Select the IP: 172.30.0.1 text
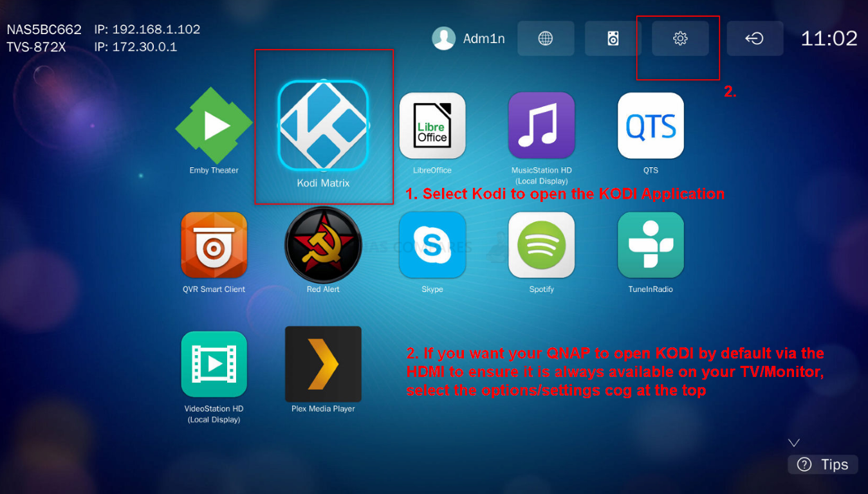The height and width of the screenshot is (494, 868). (136, 47)
